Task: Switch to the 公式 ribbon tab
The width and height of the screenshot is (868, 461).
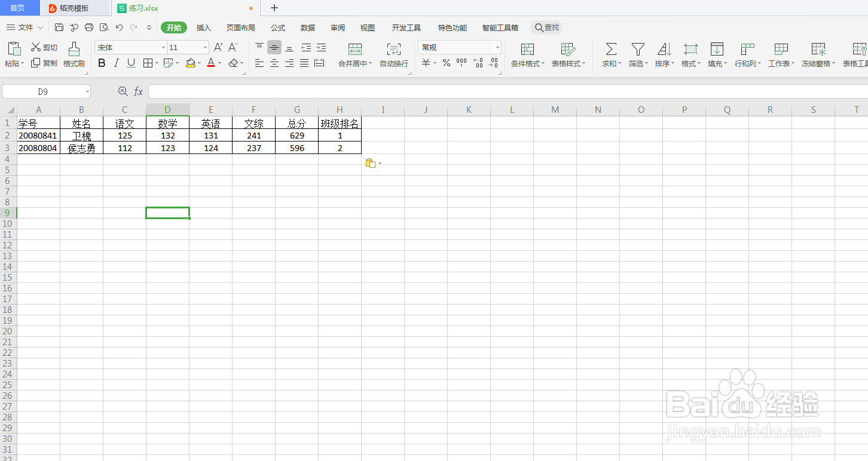Action: [x=278, y=27]
